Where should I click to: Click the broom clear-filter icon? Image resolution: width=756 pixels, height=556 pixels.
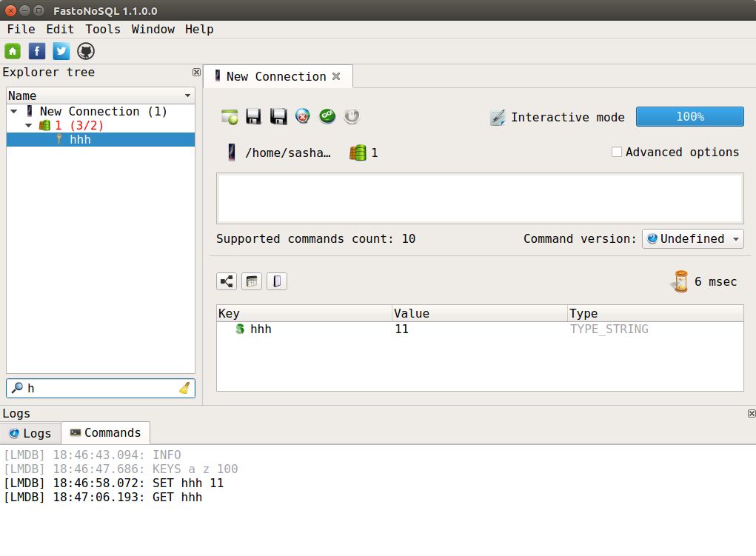click(x=184, y=388)
